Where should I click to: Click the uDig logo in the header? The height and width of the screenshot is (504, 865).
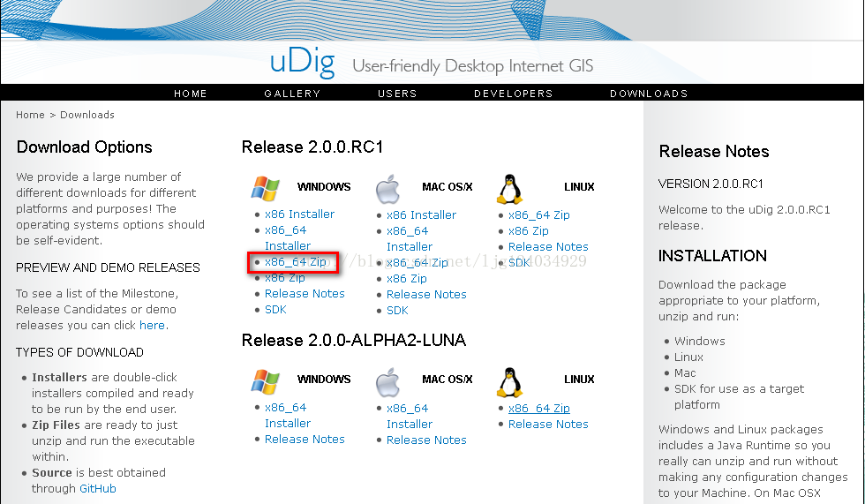pyautogui.click(x=302, y=63)
